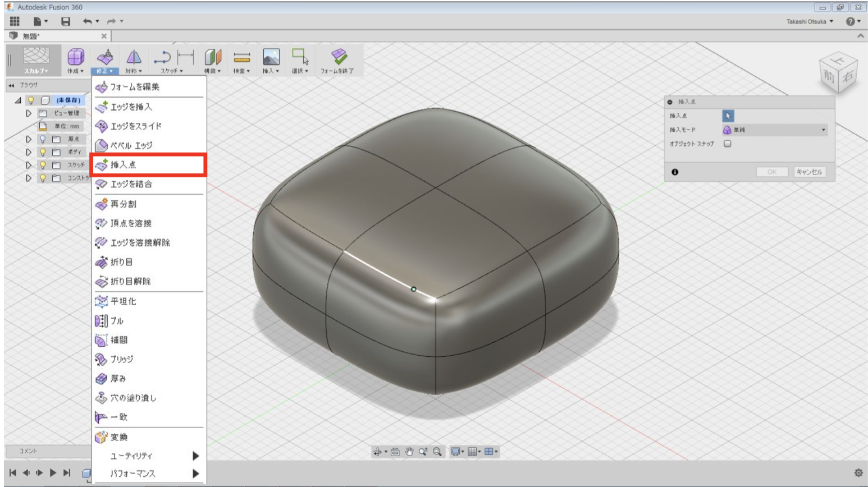Viewport: 868px width, 487px height.
Task: Close the 無題 document tab
Action: (104, 36)
